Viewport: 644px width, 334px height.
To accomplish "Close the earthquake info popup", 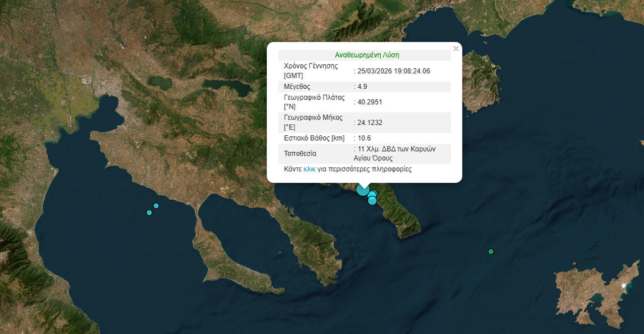I will 456,49.
